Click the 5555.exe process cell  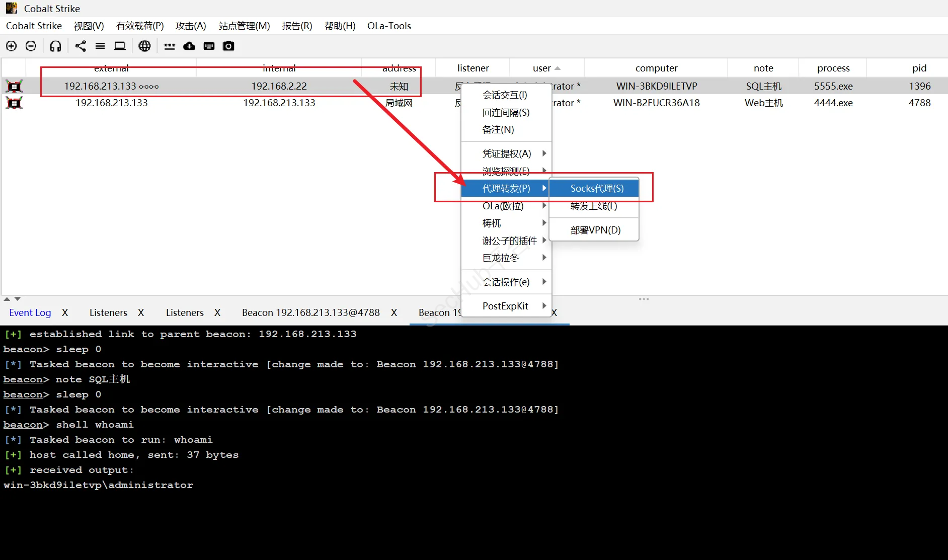[833, 86]
